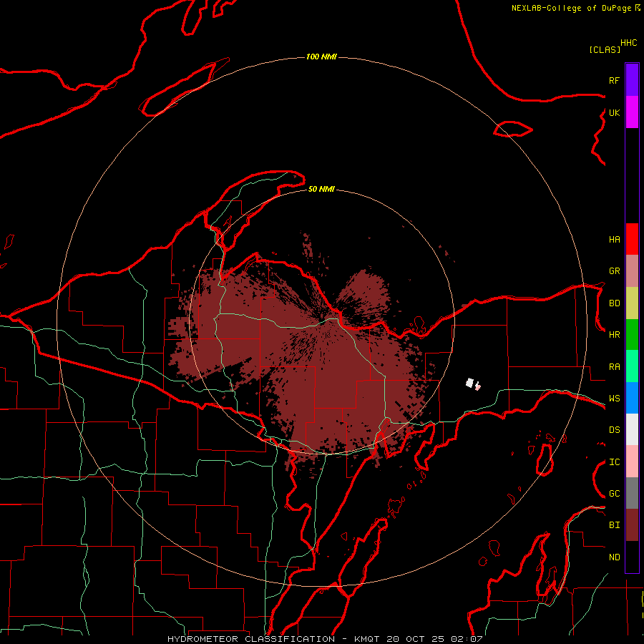Viewport: 644px width, 644px height.
Task: Select the DS white legend color block
Action: coord(632,429)
